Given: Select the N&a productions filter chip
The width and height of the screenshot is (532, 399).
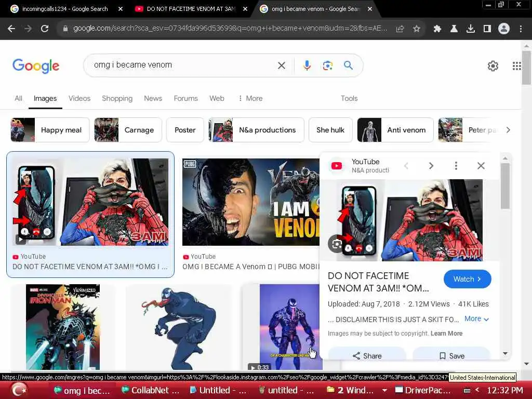Looking at the screenshot, I should (x=257, y=130).
